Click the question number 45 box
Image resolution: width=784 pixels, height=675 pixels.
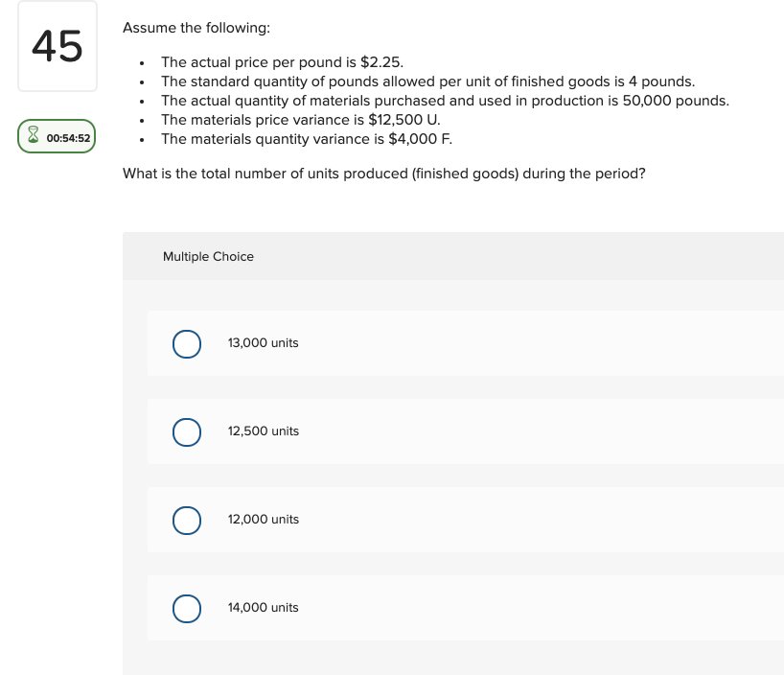[x=57, y=45]
